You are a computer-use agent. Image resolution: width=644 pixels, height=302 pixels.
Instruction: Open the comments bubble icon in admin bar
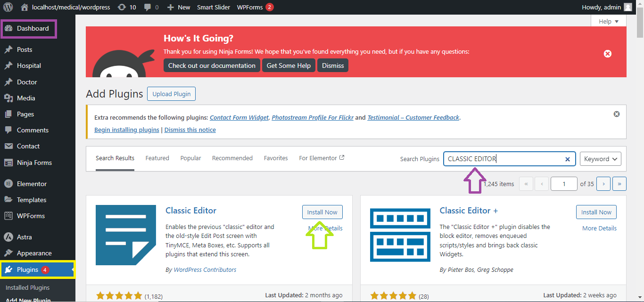pyautogui.click(x=148, y=7)
